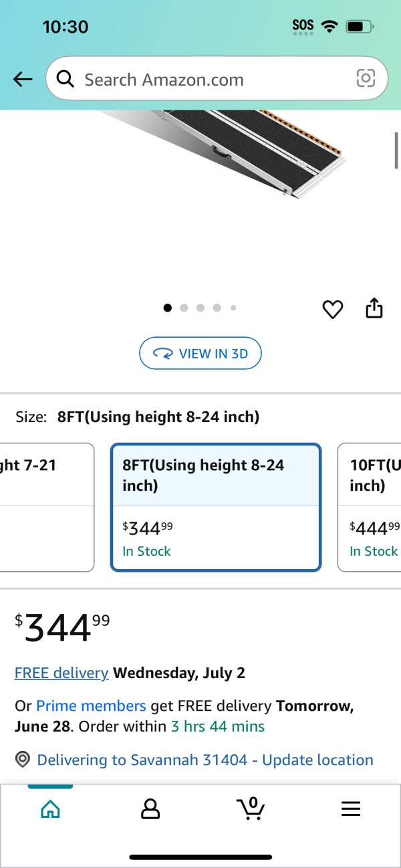Open the hamburger menu icon
Viewport: 401px width, 868px height.
[x=351, y=809]
